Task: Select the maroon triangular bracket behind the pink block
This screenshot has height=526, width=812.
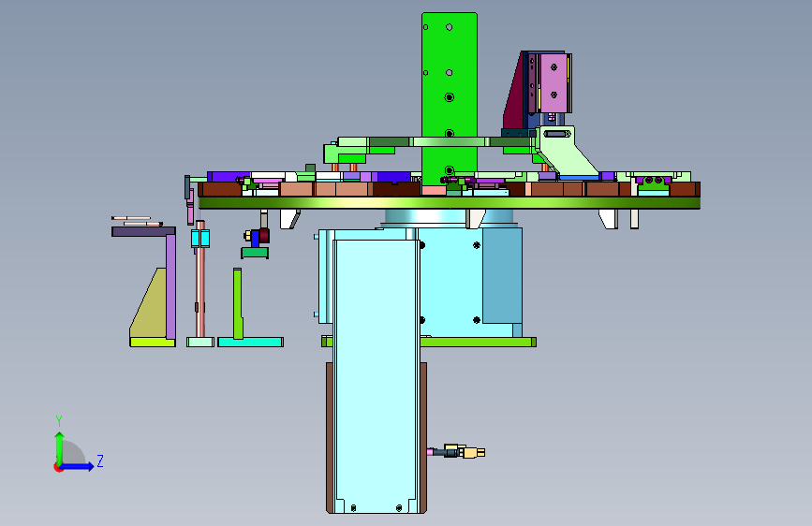Action: pos(514,95)
